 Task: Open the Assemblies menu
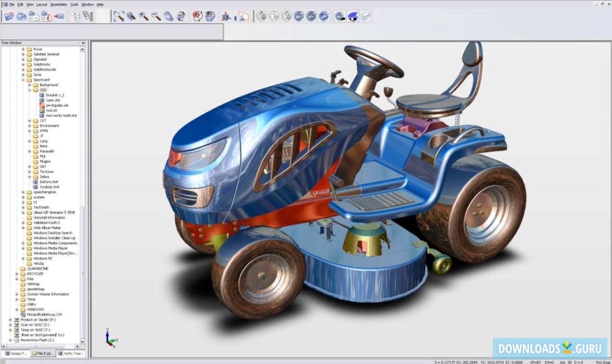point(59,4)
